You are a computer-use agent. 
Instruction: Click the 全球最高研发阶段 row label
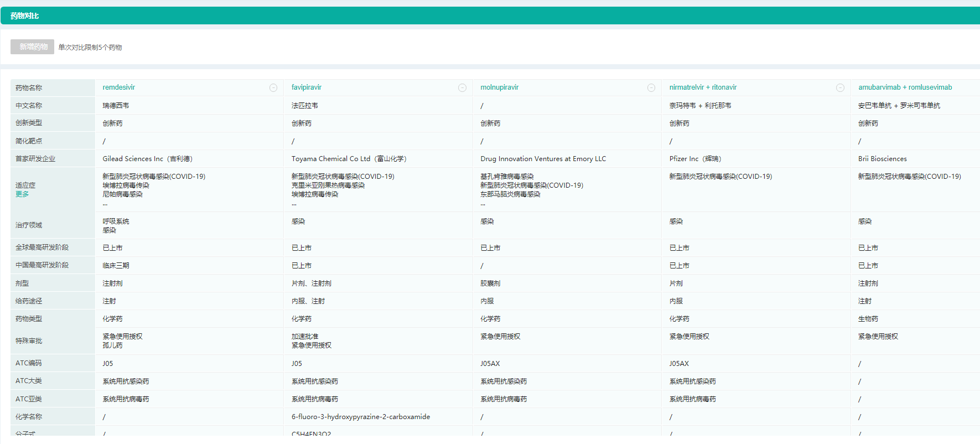[x=42, y=247]
